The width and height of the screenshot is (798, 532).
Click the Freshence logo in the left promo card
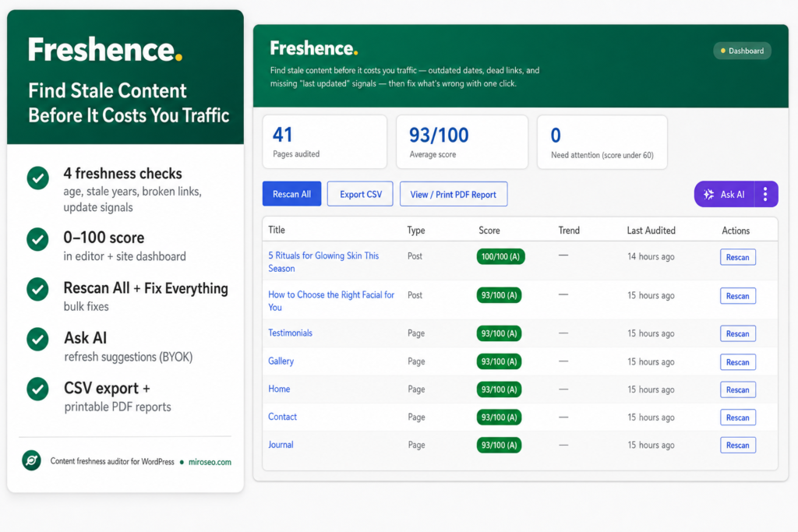pyautogui.click(x=105, y=49)
